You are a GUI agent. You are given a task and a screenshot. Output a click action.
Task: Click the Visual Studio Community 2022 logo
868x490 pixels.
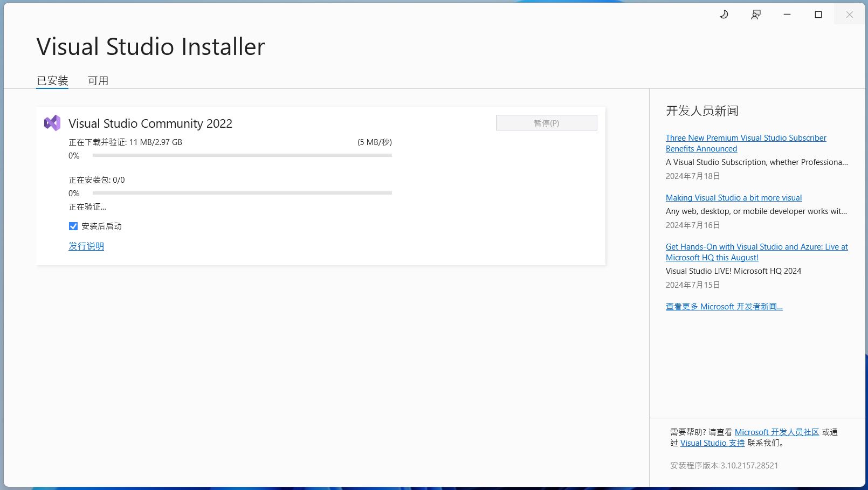coord(52,123)
